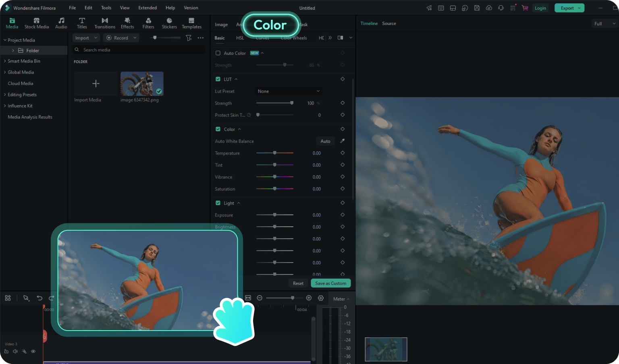
Task: Click the timeline redo arrow
Action: [51, 298]
